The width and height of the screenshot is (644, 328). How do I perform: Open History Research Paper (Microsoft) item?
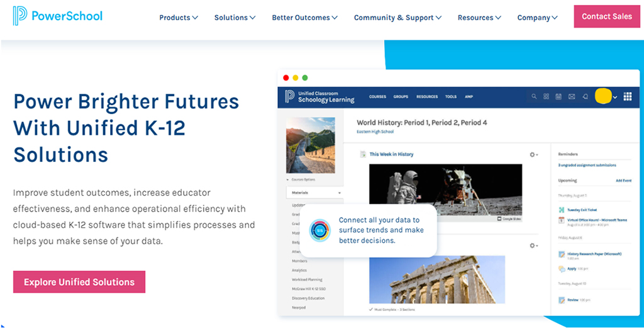click(x=594, y=254)
